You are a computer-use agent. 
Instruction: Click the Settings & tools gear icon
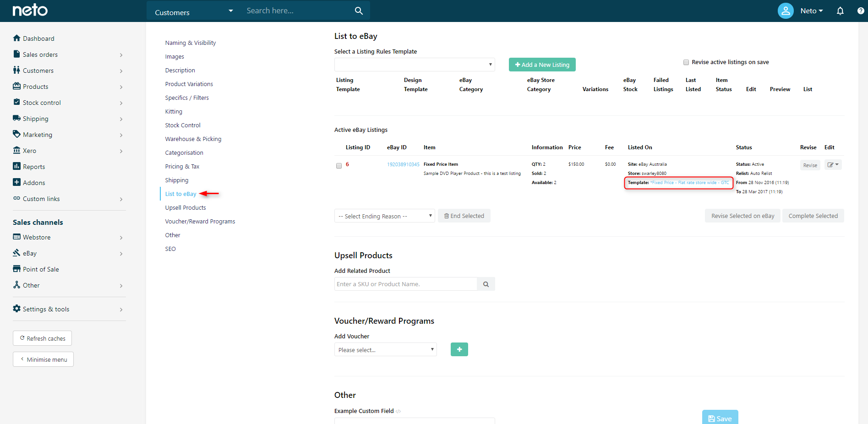pos(17,309)
